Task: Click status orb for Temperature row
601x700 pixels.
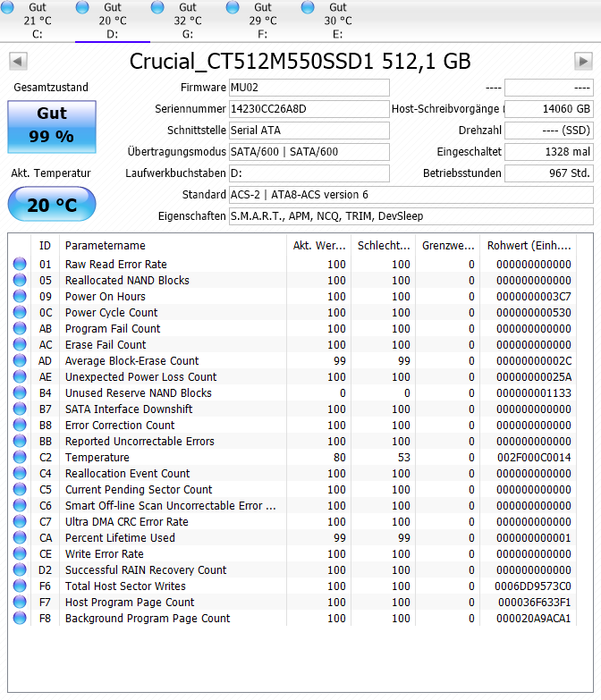Action: point(20,457)
